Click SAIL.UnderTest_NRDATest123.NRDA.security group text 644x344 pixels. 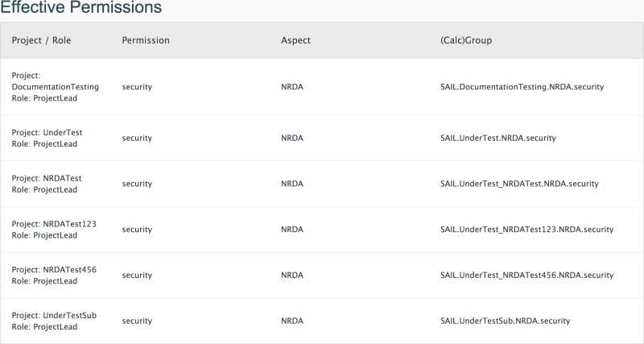[x=526, y=230]
